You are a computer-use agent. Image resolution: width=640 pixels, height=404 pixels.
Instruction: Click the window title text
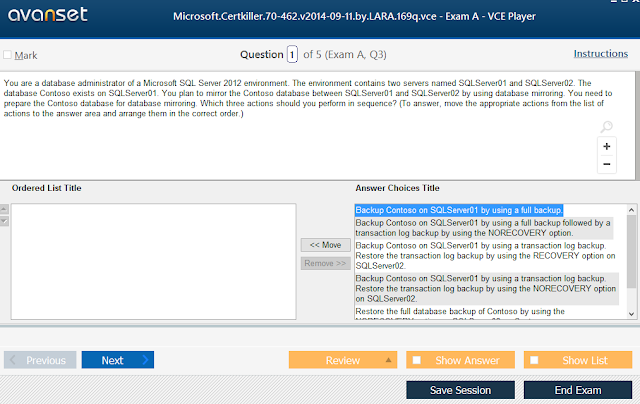pyautogui.click(x=354, y=16)
